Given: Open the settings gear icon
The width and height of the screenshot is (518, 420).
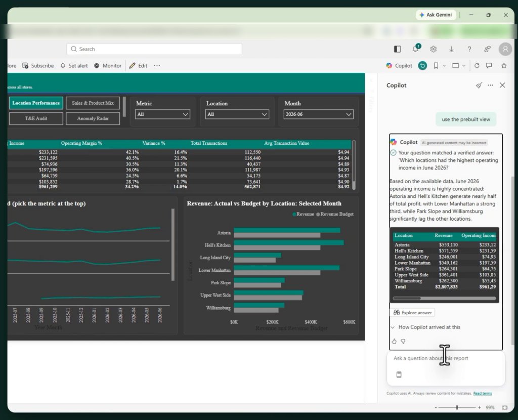Looking at the screenshot, I should tap(434, 49).
